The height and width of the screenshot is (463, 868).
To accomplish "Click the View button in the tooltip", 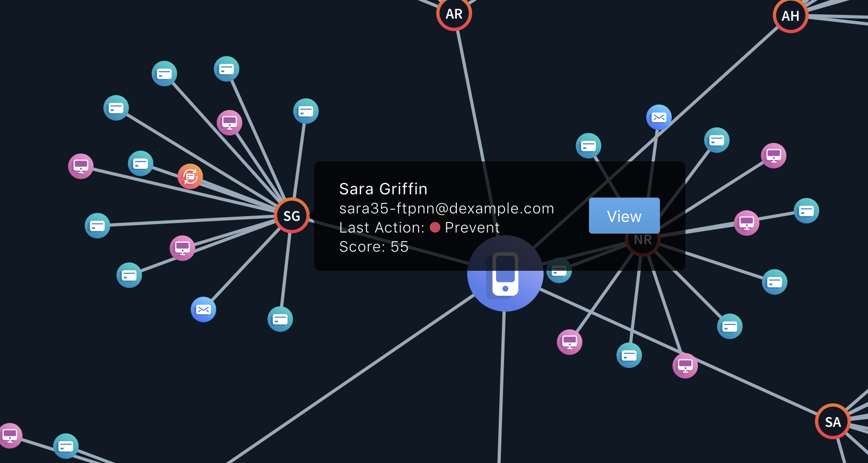I will click(x=624, y=216).
